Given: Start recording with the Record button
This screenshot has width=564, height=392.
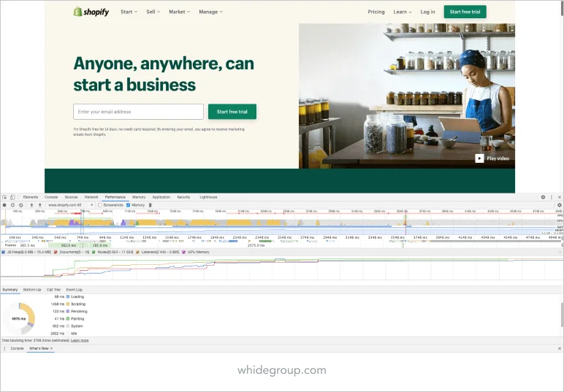Looking at the screenshot, I should tap(4, 205).
